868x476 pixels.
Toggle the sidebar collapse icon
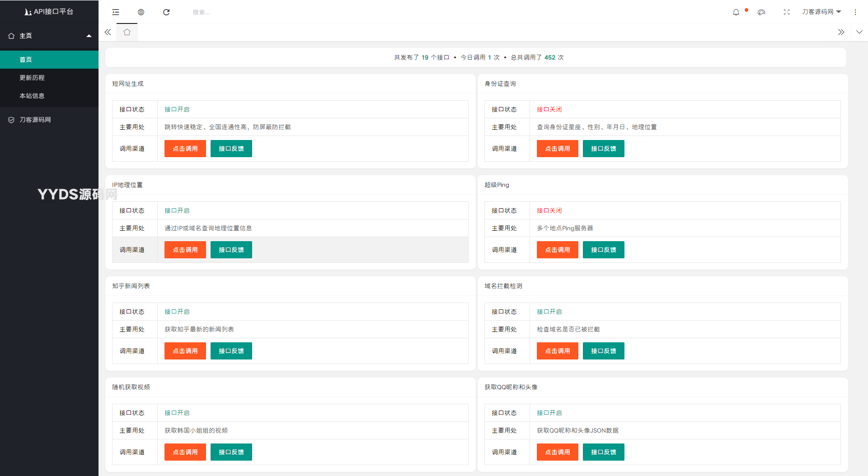coord(116,12)
